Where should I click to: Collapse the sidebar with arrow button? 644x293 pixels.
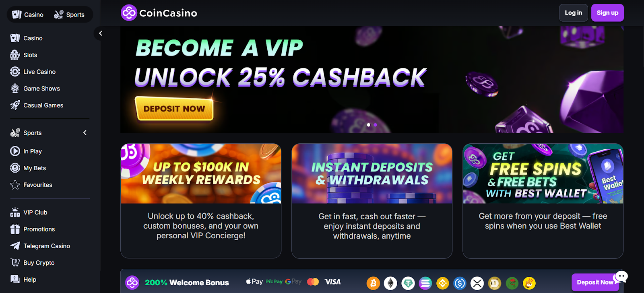(x=101, y=33)
